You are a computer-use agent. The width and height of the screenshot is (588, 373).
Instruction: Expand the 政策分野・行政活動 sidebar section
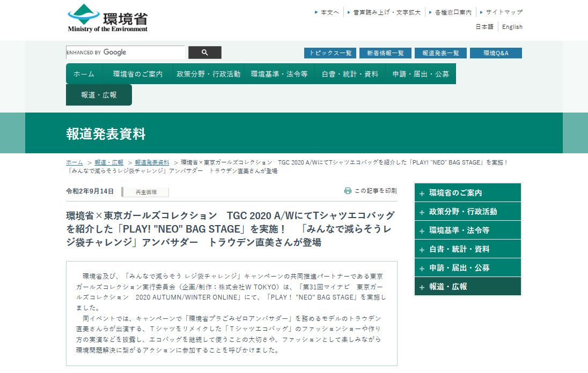pyautogui.click(x=422, y=212)
